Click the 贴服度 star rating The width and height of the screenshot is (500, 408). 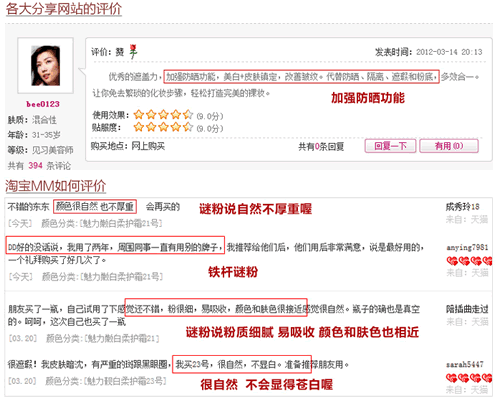(163, 127)
